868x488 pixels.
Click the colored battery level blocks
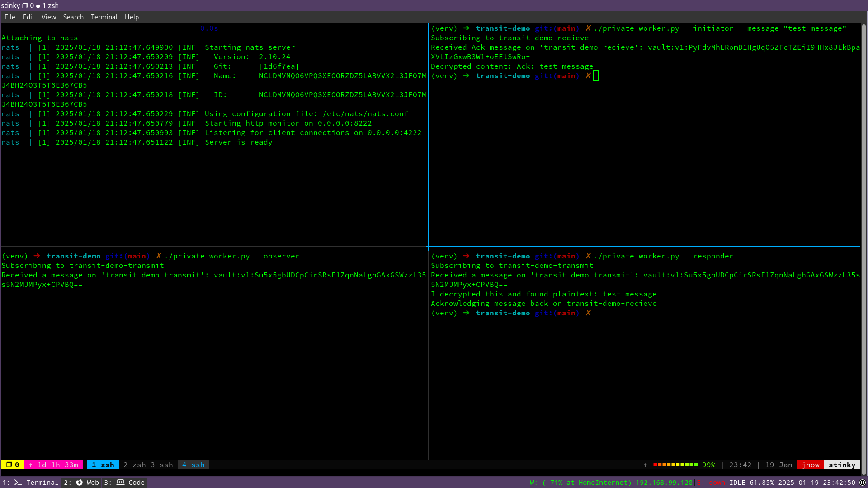click(676, 465)
